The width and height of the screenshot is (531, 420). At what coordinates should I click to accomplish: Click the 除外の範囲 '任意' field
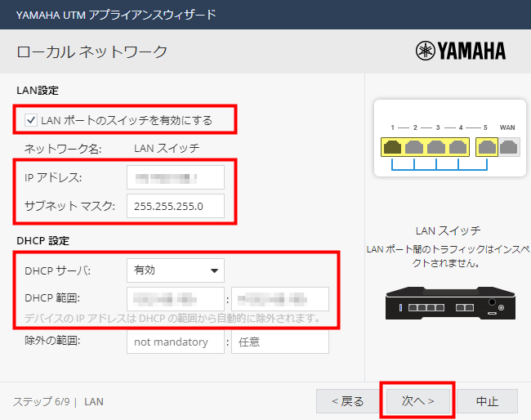point(280,342)
